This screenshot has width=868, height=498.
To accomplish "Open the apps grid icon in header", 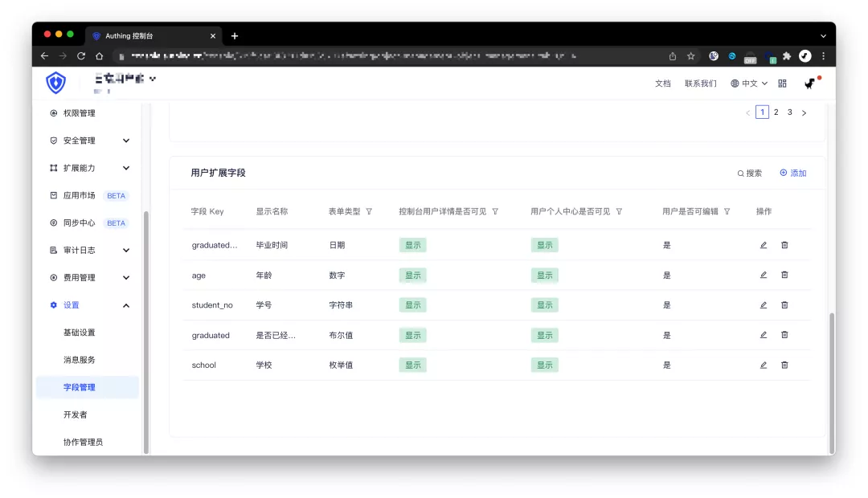I will pyautogui.click(x=782, y=84).
